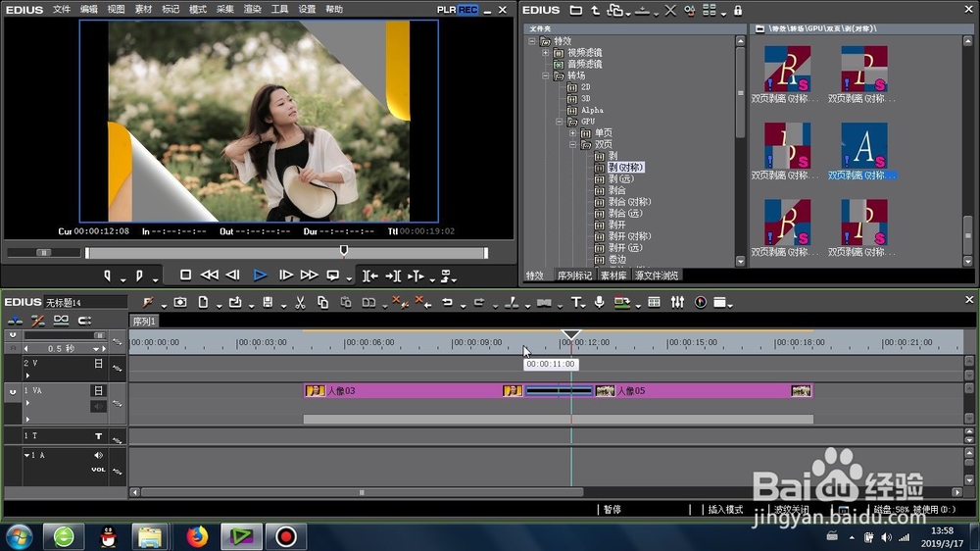This screenshot has width=980, height=551.
Task: Toggle title visibility on the 1 T track
Action: point(98,436)
